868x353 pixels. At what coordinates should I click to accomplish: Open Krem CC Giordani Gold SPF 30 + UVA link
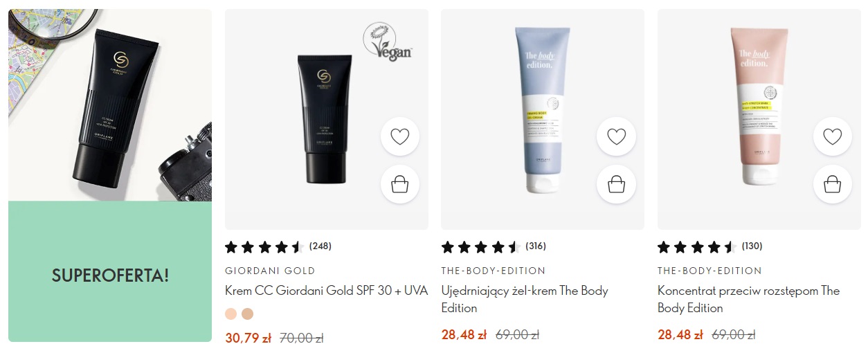327,291
